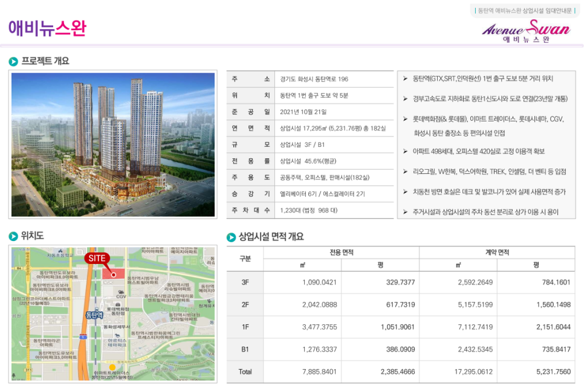This screenshot has width=584, height=392.
Task: Click the arrow bullet before 롯데백화점 line
Action: tap(405, 119)
